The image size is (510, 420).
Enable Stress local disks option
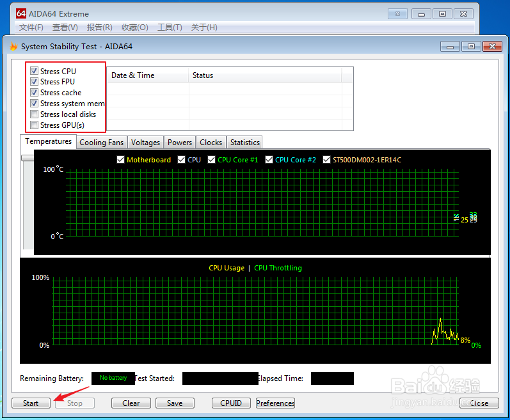pyautogui.click(x=35, y=114)
